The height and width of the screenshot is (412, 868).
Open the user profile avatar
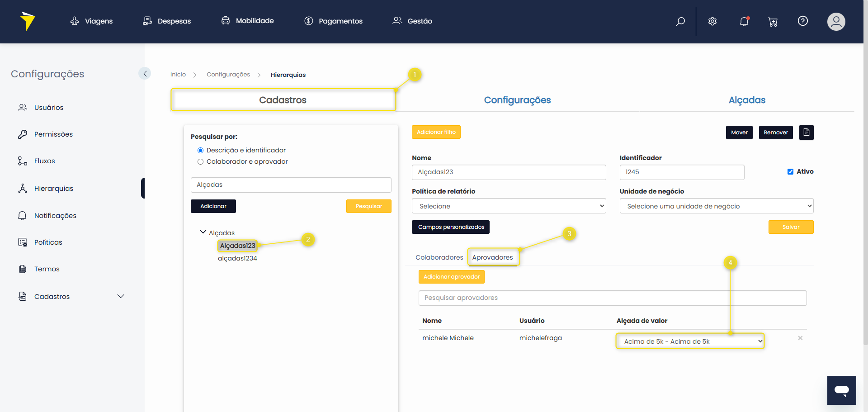click(836, 21)
